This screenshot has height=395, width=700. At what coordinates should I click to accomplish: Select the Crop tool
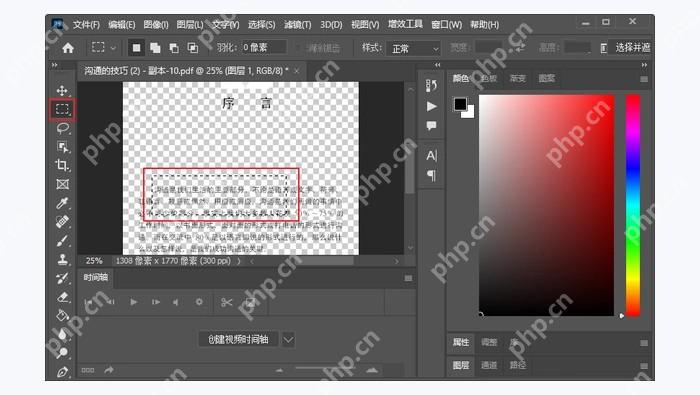click(62, 165)
